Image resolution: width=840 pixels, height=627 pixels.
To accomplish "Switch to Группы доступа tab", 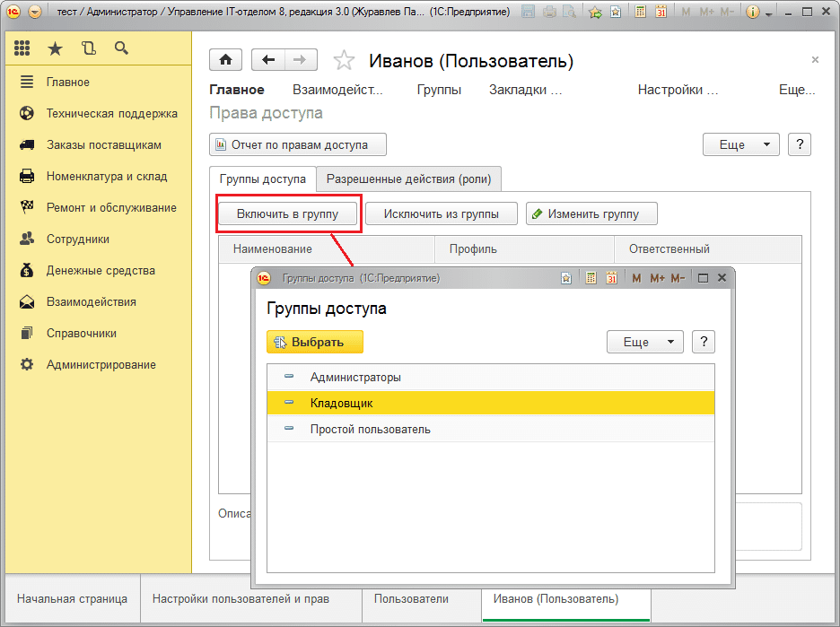I will pyautogui.click(x=262, y=179).
